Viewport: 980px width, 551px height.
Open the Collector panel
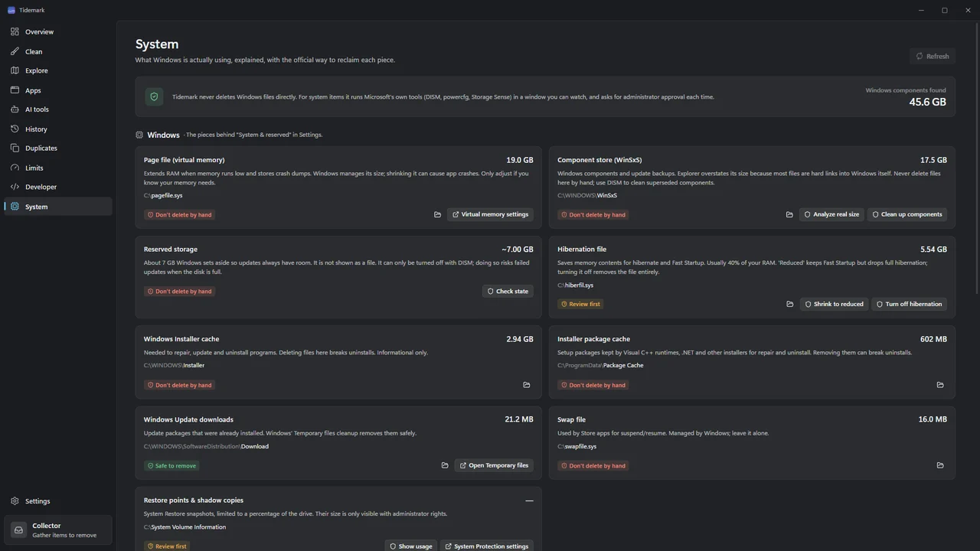click(57, 530)
